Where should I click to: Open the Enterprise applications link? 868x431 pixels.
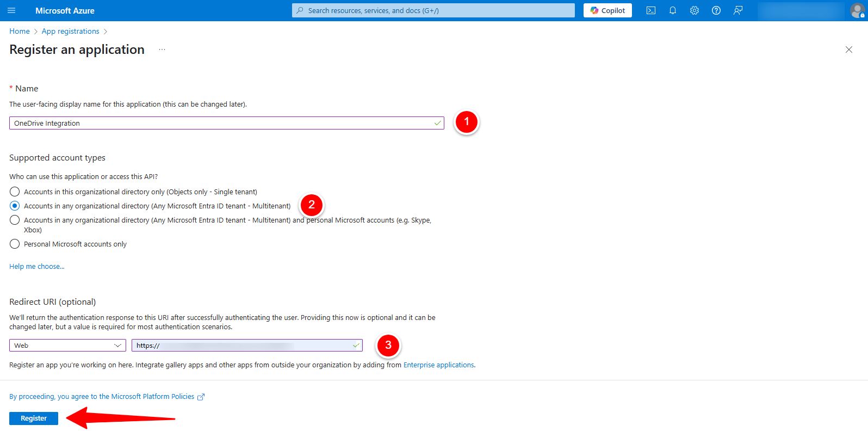[x=438, y=365]
